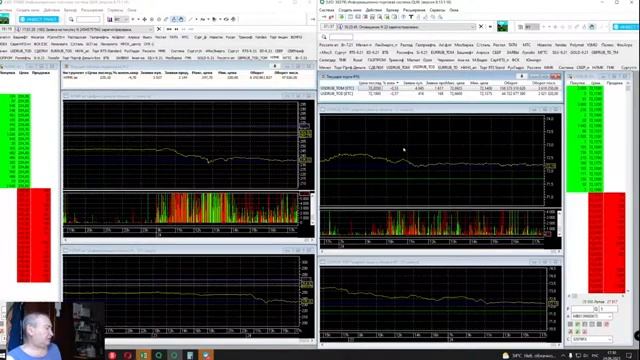This screenshot has width=640, height=360.
Task: Click broker logo thumbnail in right window toolbar
Action: [502, 27]
